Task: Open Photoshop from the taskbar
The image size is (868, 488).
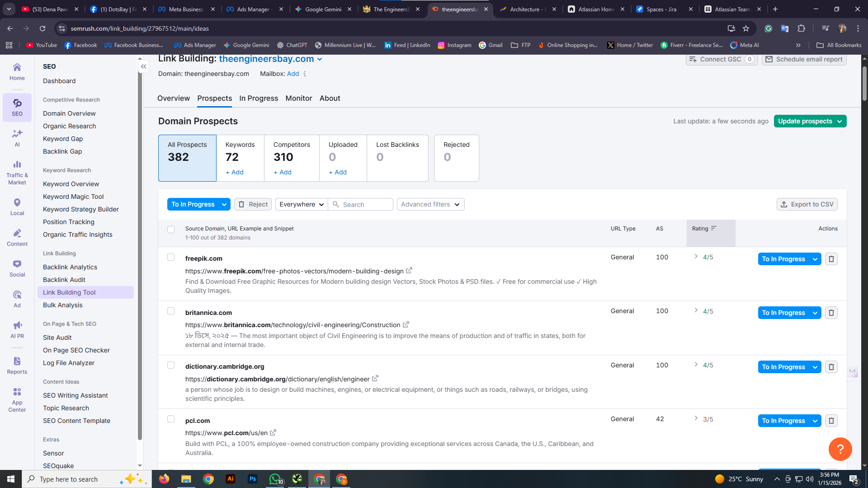Action: [x=252, y=479]
